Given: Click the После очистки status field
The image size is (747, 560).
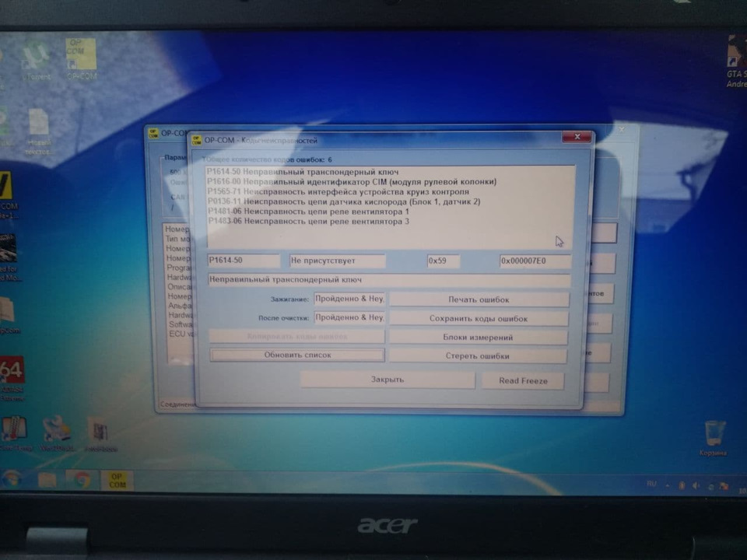Looking at the screenshot, I should [x=349, y=317].
